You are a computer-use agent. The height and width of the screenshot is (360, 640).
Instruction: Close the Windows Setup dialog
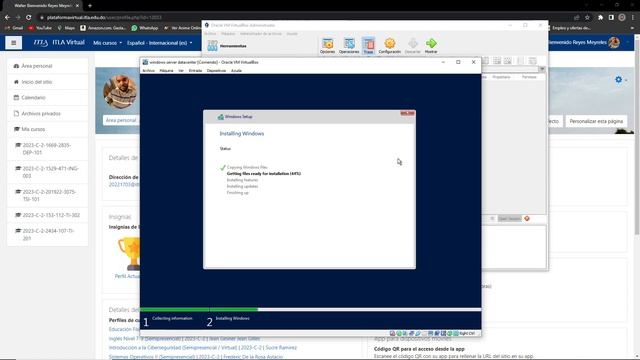[x=407, y=113]
